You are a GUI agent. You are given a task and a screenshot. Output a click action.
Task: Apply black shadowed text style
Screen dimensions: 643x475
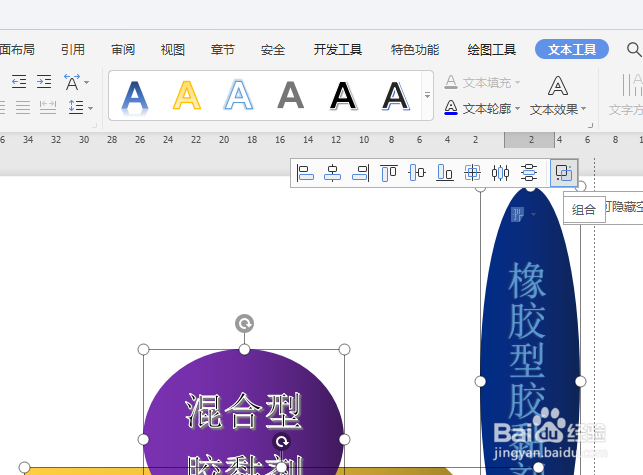343,96
